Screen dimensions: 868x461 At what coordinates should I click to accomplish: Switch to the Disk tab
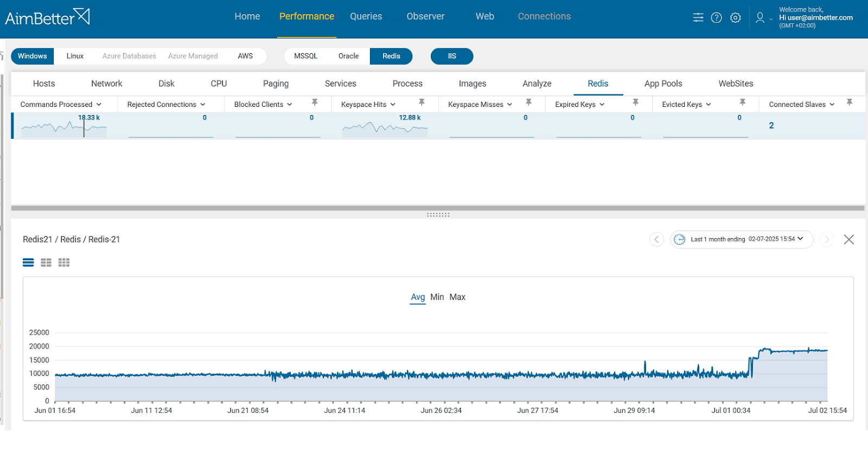pos(167,84)
